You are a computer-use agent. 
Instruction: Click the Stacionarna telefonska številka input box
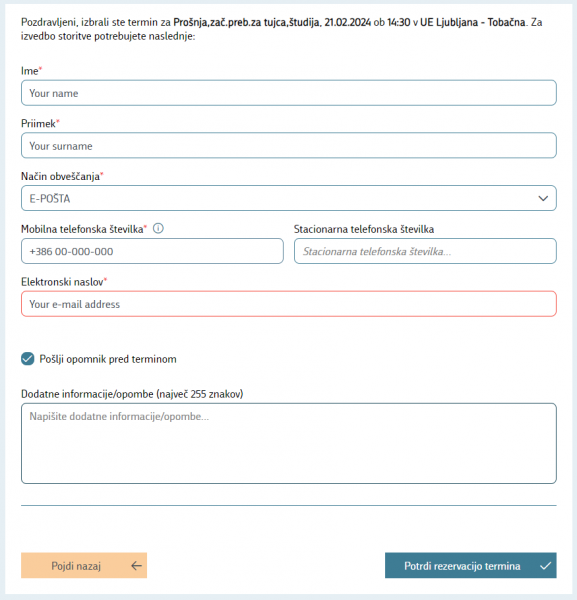425,251
